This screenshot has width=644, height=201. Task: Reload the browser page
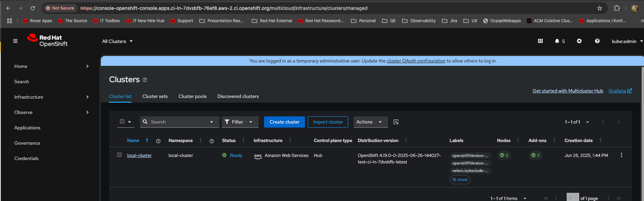pyautogui.click(x=33, y=8)
